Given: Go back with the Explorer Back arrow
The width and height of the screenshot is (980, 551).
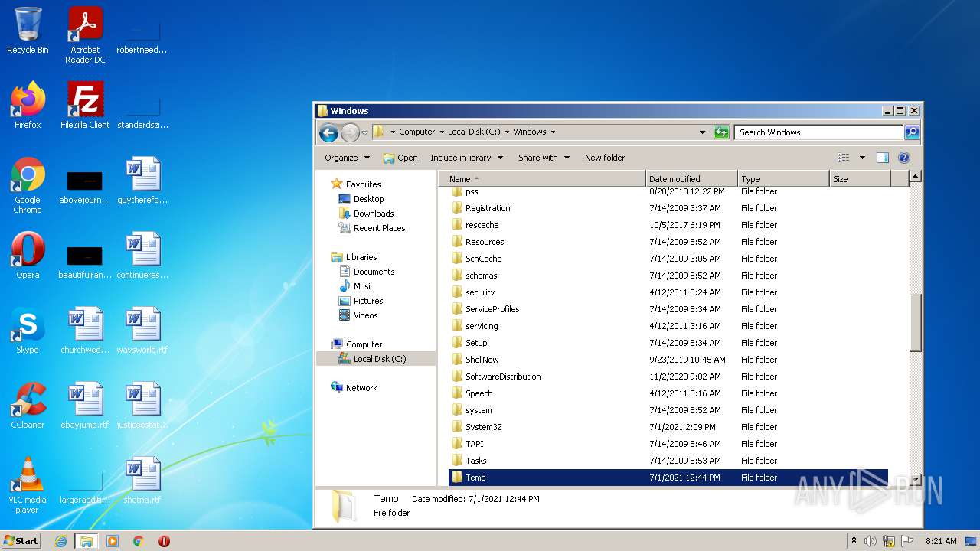Looking at the screenshot, I should (328, 132).
